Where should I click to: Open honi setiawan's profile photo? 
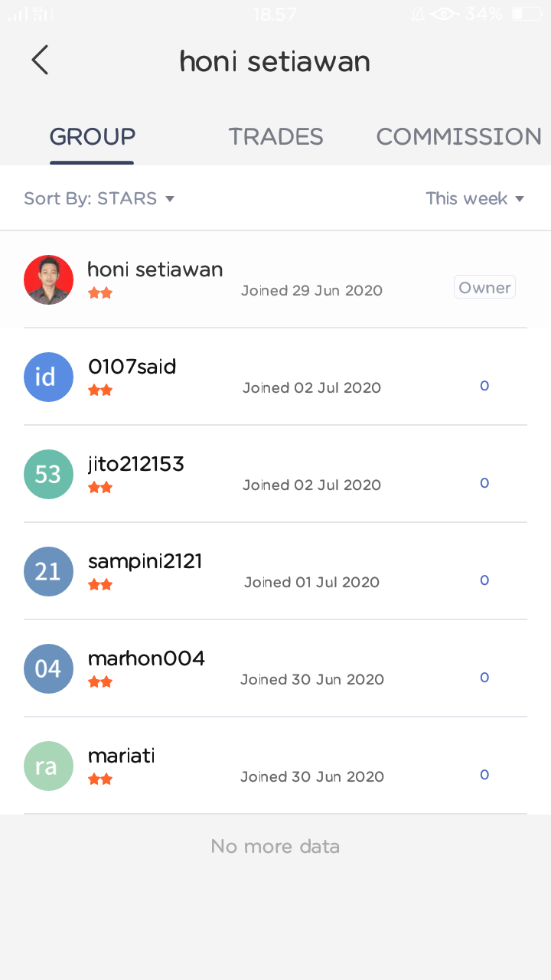coord(48,279)
